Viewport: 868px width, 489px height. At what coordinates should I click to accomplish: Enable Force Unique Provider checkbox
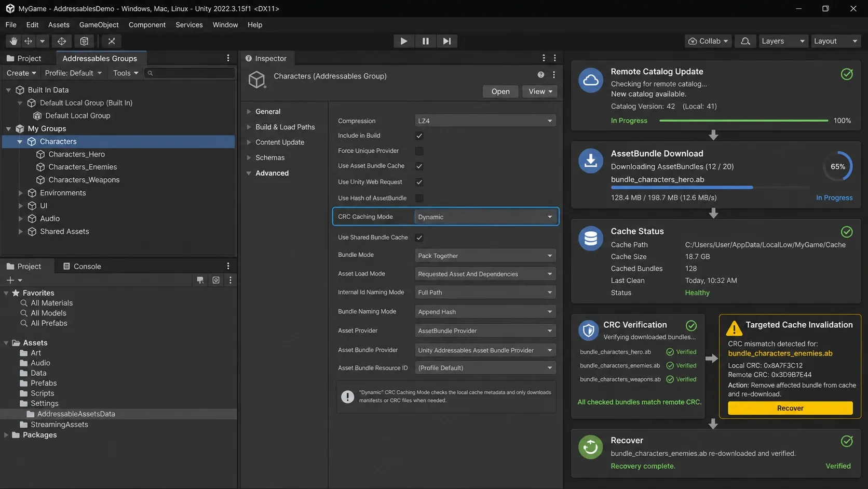[x=419, y=151]
